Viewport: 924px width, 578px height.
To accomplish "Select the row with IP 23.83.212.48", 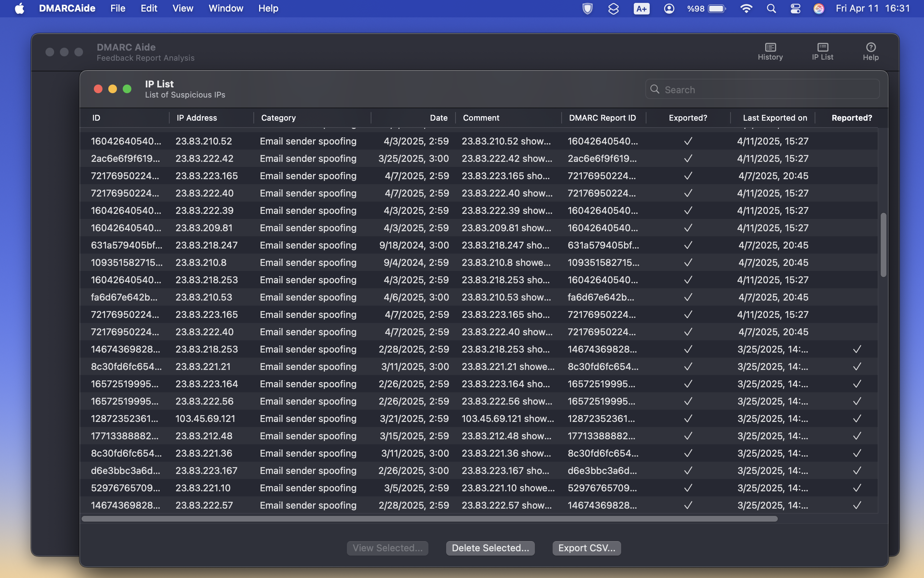I will (479, 436).
